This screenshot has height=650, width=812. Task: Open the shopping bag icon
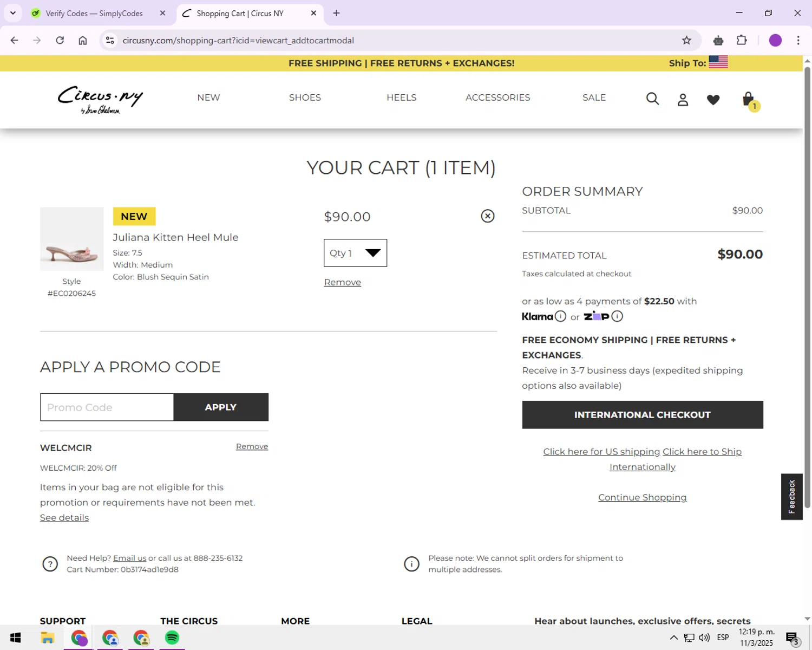point(749,99)
